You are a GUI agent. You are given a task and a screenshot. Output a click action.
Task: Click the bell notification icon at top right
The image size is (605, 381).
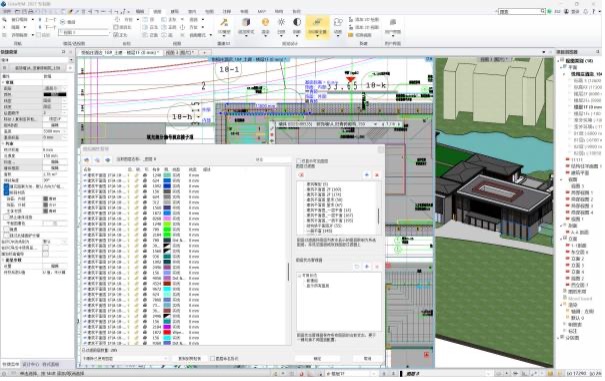pos(585,12)
